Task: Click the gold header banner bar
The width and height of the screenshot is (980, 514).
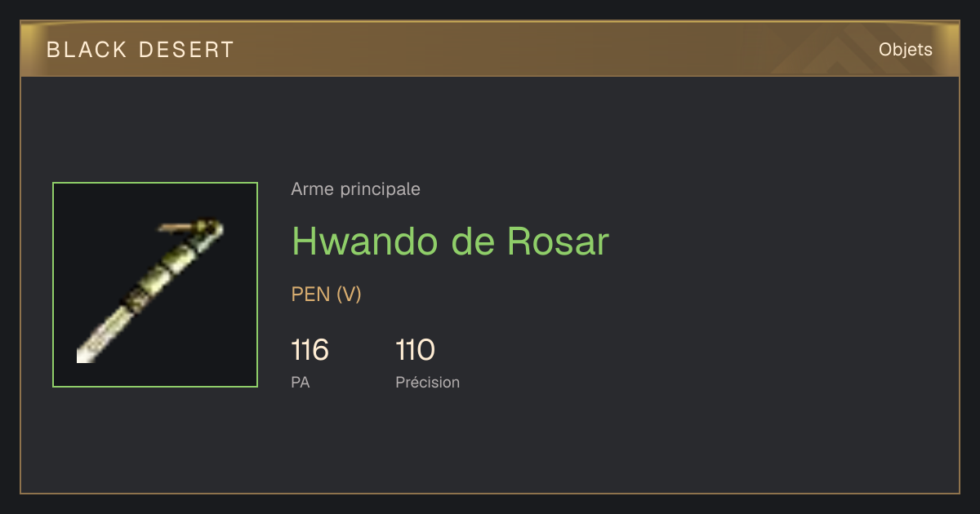Action: point(490,49)
